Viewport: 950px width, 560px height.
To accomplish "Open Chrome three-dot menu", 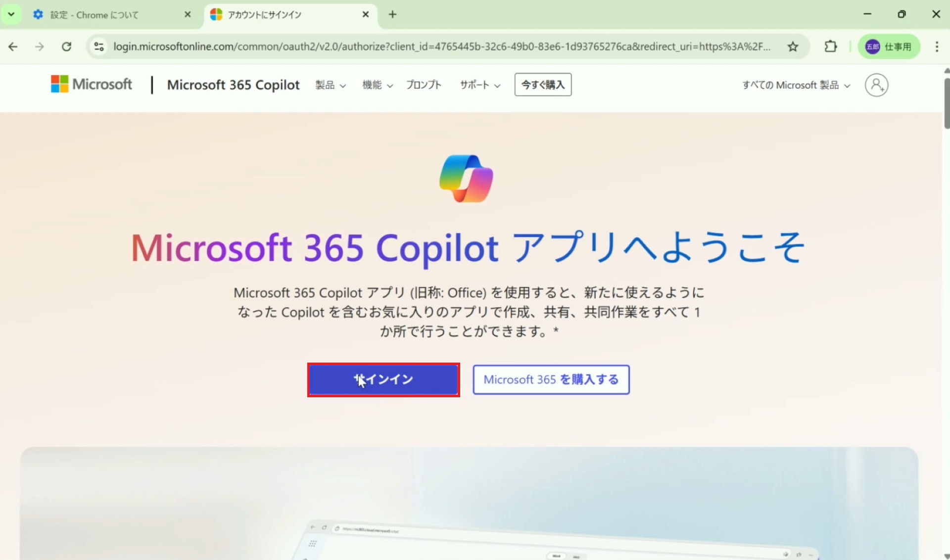I will pos(937,47).
